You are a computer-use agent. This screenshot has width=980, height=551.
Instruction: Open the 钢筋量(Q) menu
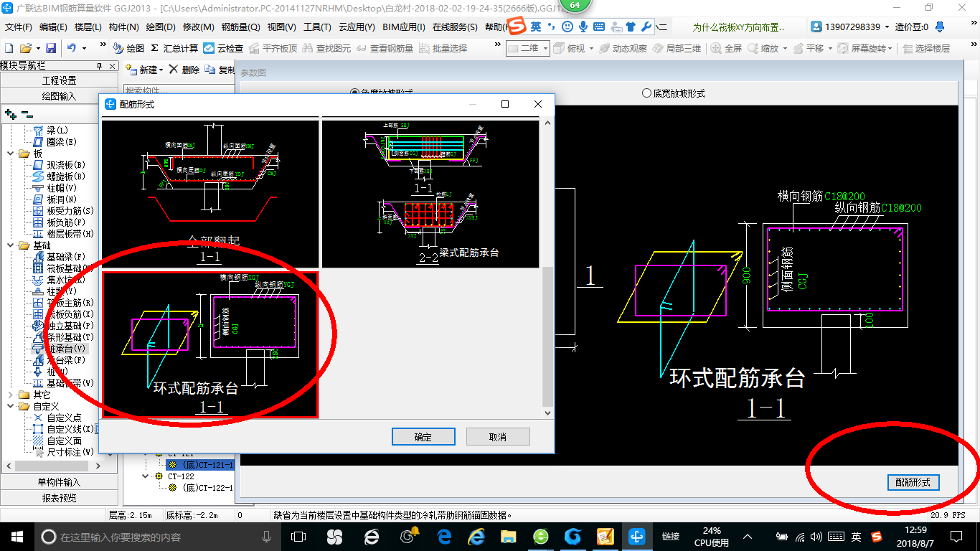coord(241,27)
